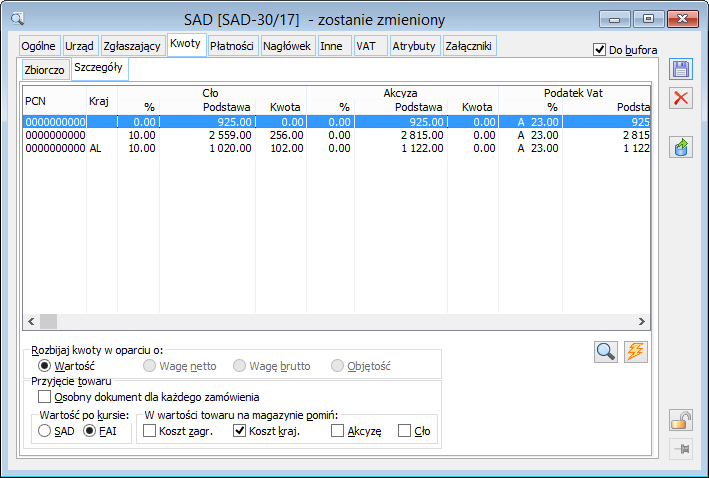The image size is (709, 478).
Task: Click the Cło kwota cell 256.00
Action: (x=281, y=135)
